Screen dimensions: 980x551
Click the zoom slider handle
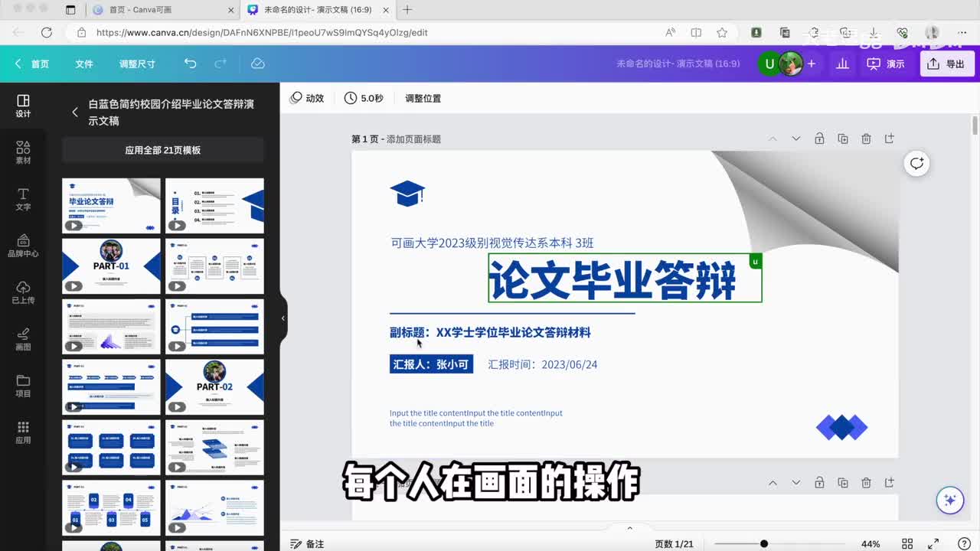(763, 543)
